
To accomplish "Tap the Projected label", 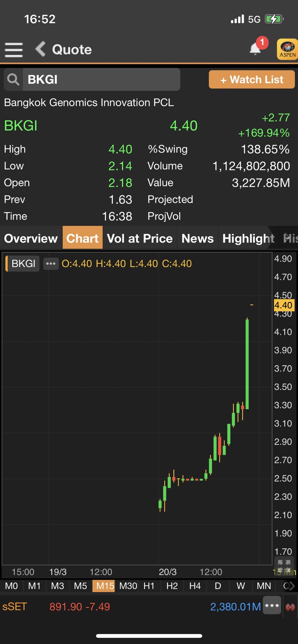I will click(170, 199).
